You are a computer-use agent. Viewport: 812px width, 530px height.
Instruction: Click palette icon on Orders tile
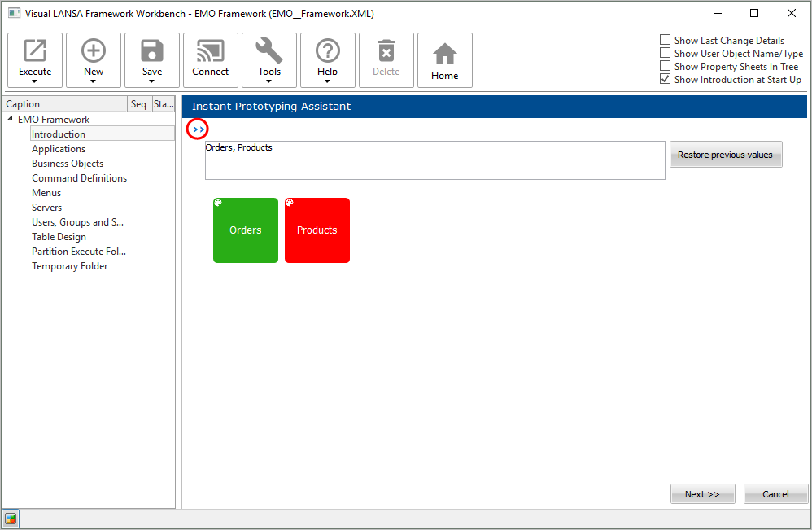tap(218, 203)
